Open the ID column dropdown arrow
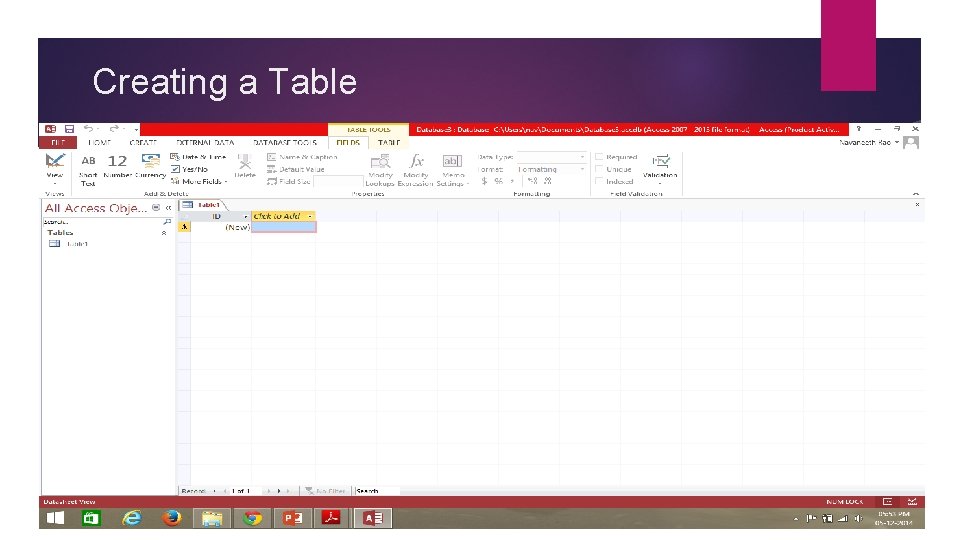Viewport: 960px width, 540px height. [x=246, y=216]
